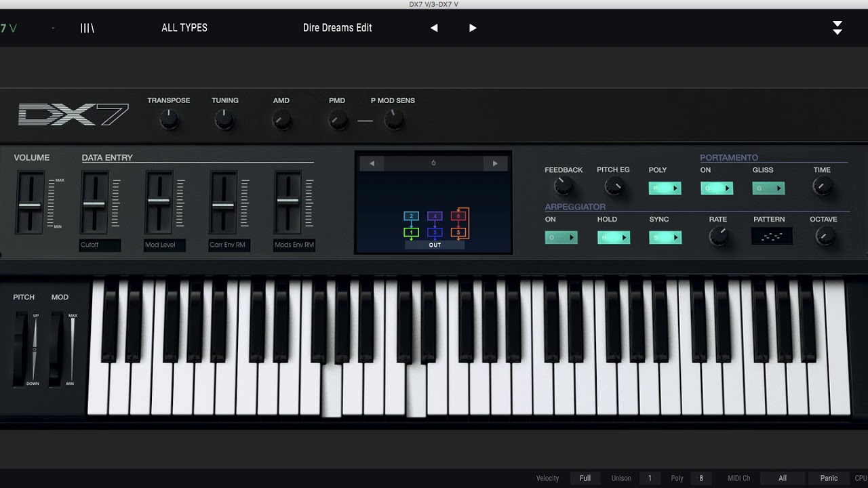
Task: Click the Dire Dreams Edit preset name
Action: 338,28
